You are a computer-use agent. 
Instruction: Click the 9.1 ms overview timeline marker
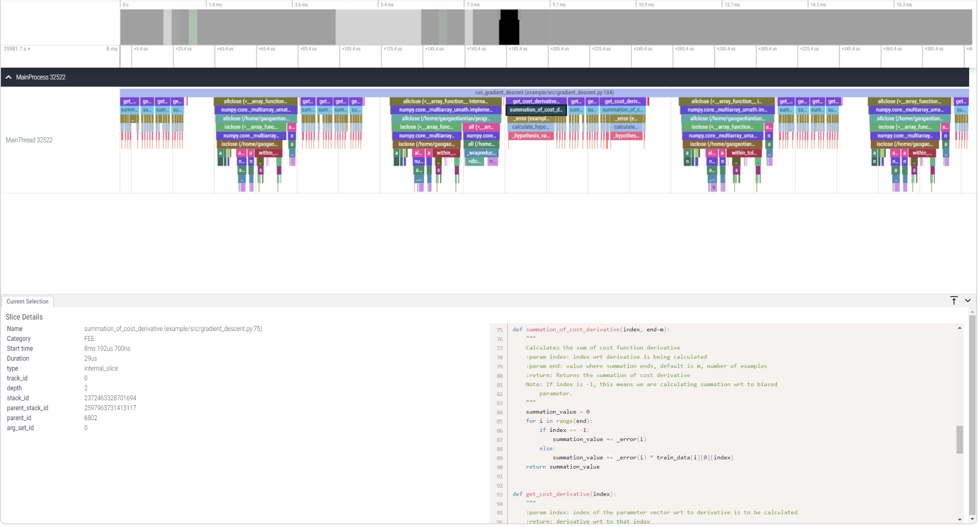tap(559, 5)
